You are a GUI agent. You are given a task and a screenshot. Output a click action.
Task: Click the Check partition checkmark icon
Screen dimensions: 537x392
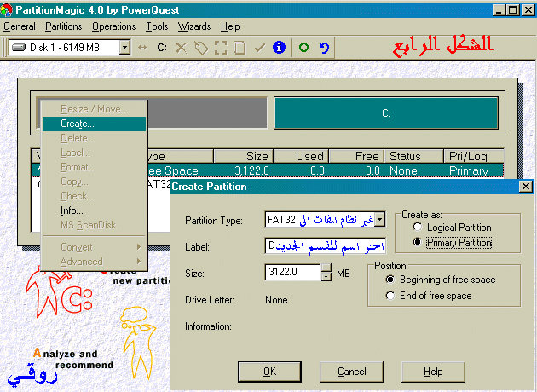(260, 48)
